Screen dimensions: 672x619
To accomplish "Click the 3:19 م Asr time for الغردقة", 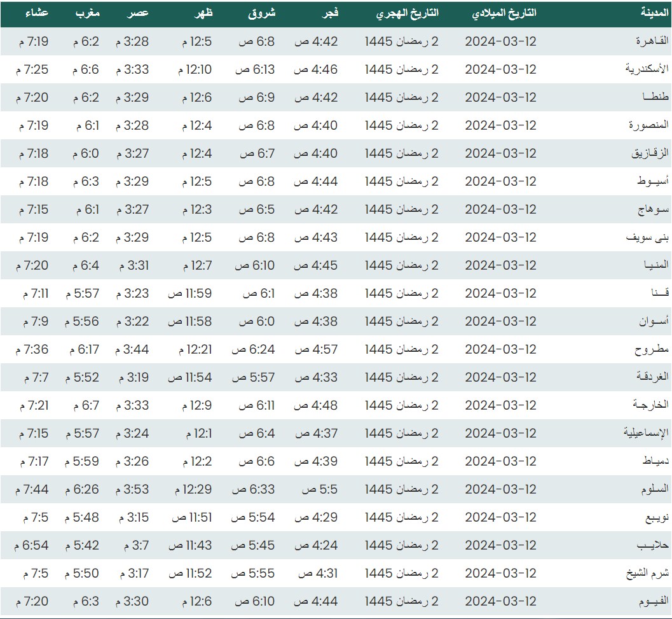I will [132, 377].
